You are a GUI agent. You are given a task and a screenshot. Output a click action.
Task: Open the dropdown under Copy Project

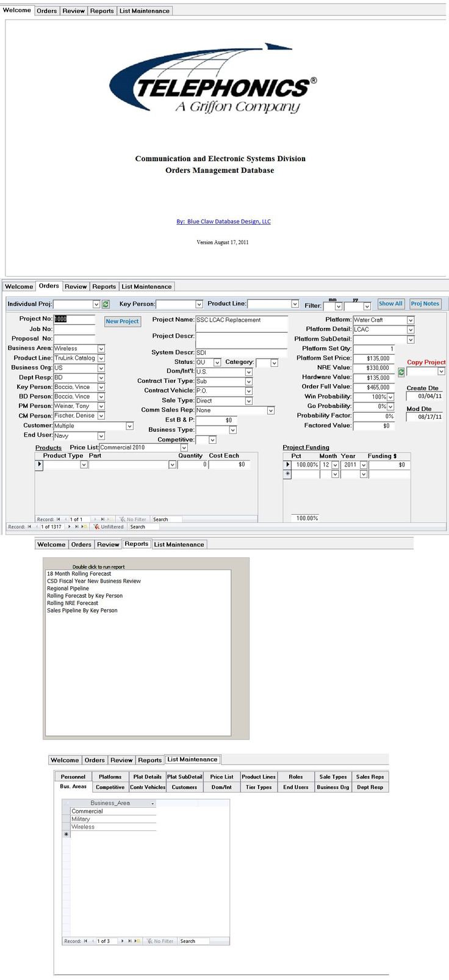click(x=441, y=371)
